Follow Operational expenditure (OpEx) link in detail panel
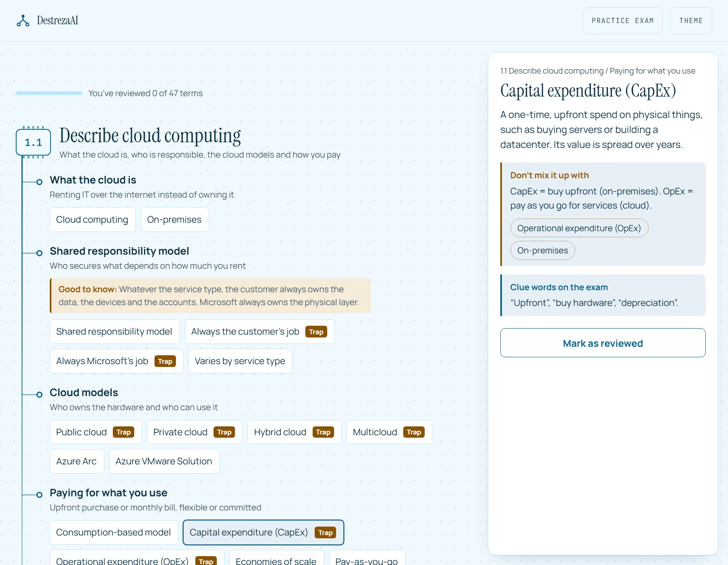Image resolution: width=728 pixels, height=565 pixels. pyautogui.click(x=579, y=228)
